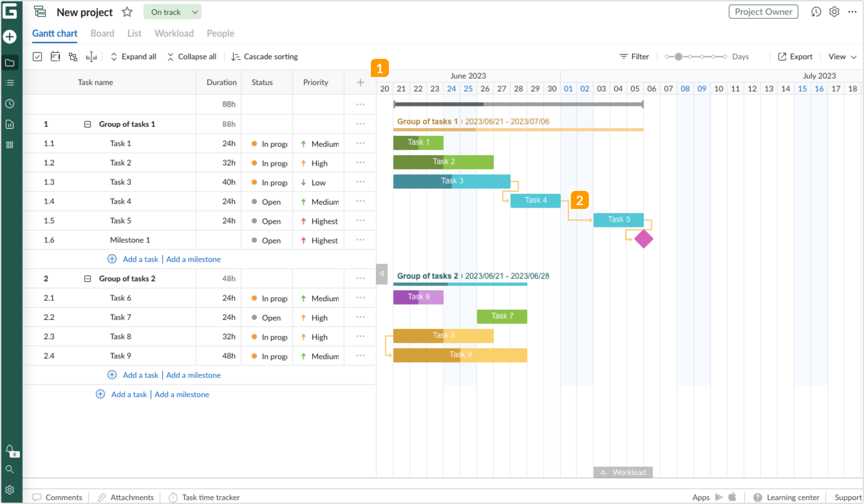Click Add a milestone in Group 1

[x=193, y=259]
